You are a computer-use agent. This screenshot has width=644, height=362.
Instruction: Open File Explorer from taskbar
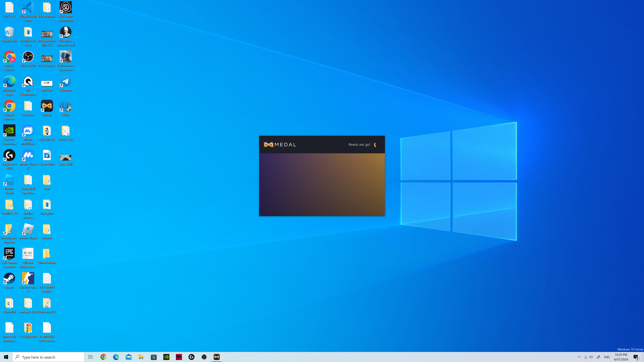click(141, 357)
